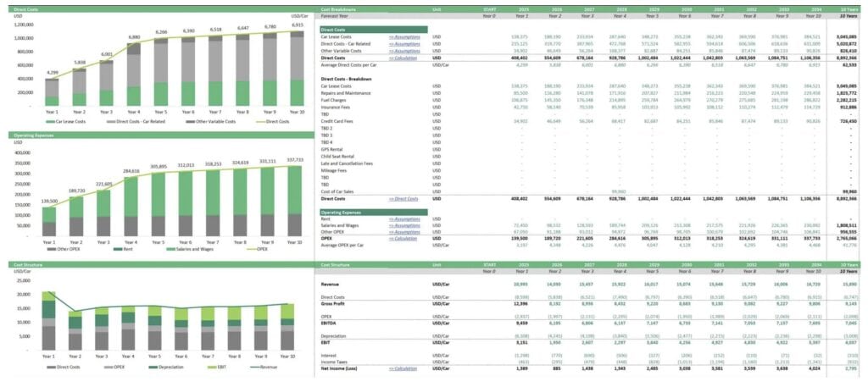Click the 'GPS Rental' row label
Screen dimensions: 868x387
tap(332, 149)
